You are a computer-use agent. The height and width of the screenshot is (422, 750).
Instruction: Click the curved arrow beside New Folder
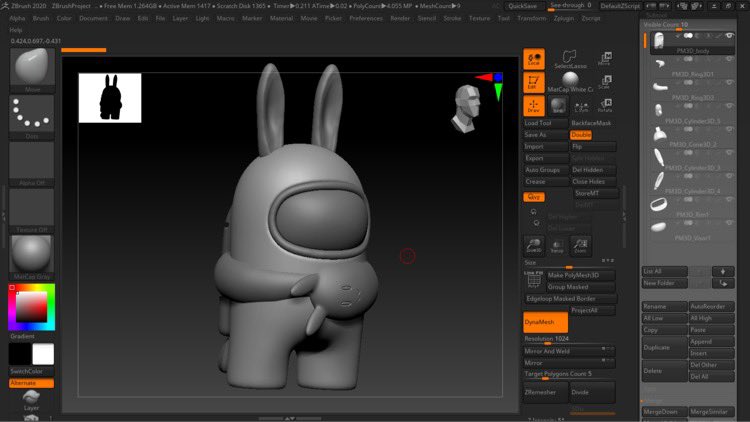pyautogui.click(x=723, y=283)
